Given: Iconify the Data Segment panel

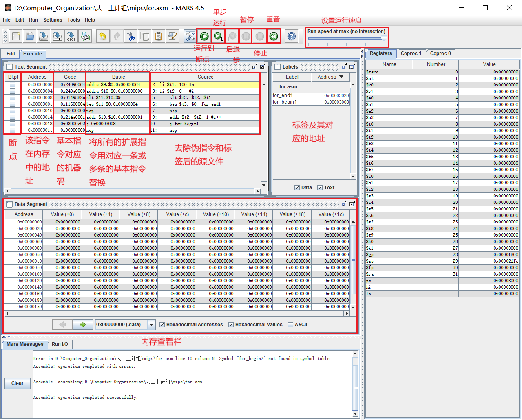Looking at the screenshot, I should [x=344, y=203].
